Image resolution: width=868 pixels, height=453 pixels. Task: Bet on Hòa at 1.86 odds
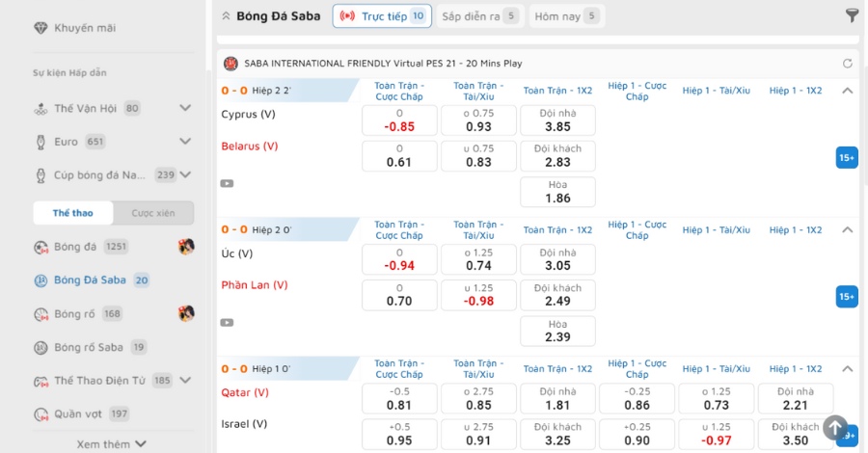pos(558,192)
